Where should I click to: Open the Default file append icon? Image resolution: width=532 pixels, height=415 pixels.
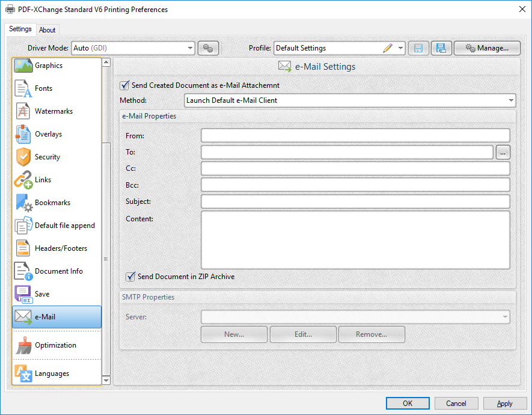[x=23, y=226]
